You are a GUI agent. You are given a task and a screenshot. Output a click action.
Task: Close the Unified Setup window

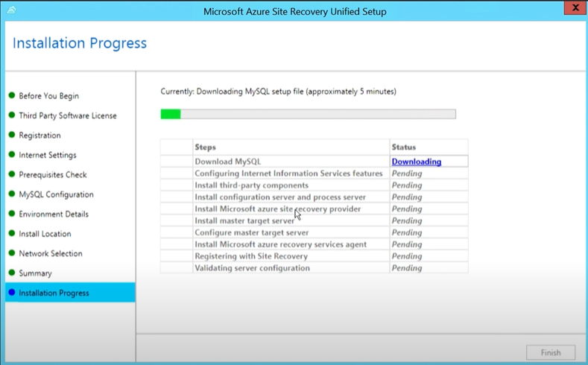575,8
